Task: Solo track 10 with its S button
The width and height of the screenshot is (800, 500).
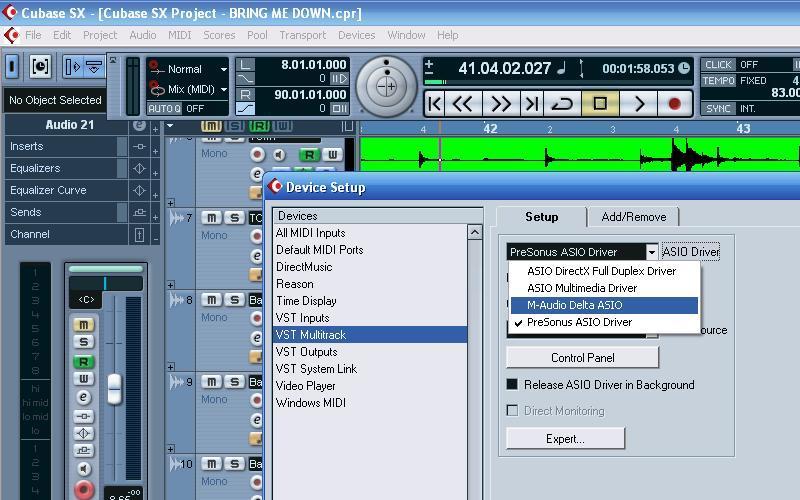Action: coord(234,464)
